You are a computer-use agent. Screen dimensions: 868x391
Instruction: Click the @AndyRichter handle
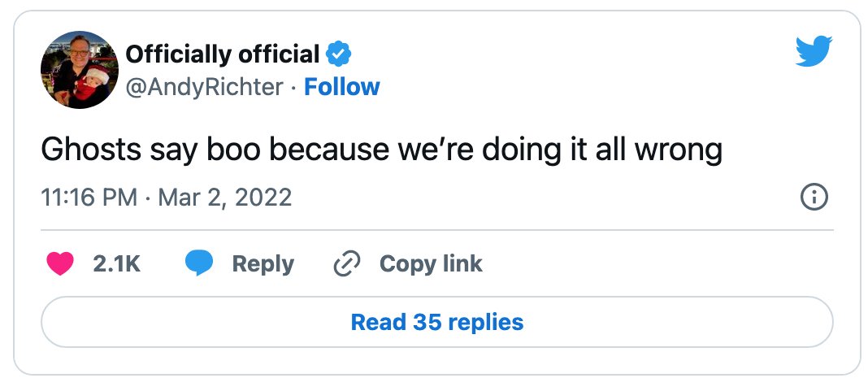pos(204,87)
